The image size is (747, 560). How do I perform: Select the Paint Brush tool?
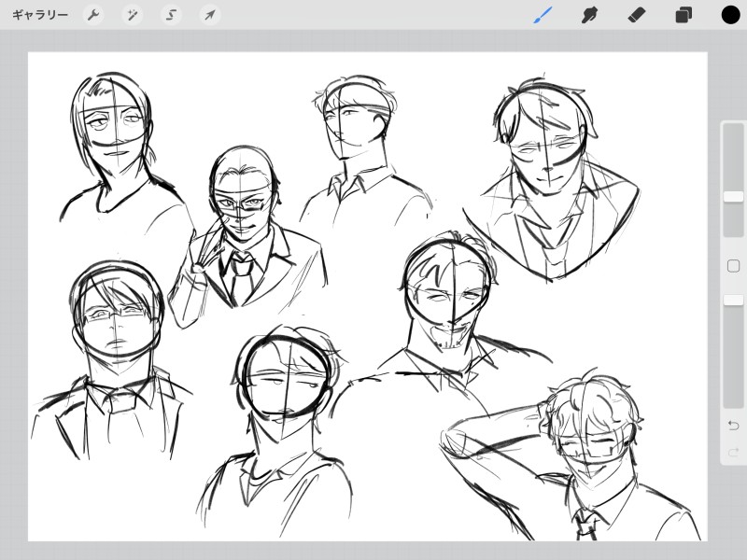tap(543, 15)
